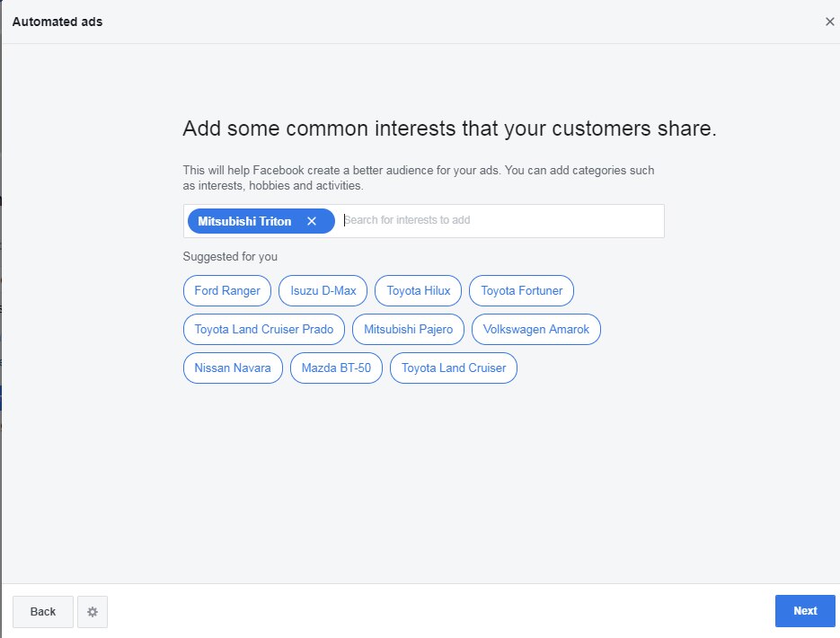The height and width of the screenshot is (638, 840).
Task: Select Toyota Land Cruiser from suggestions
Action: pyautogui.click(x=453, y=368)
